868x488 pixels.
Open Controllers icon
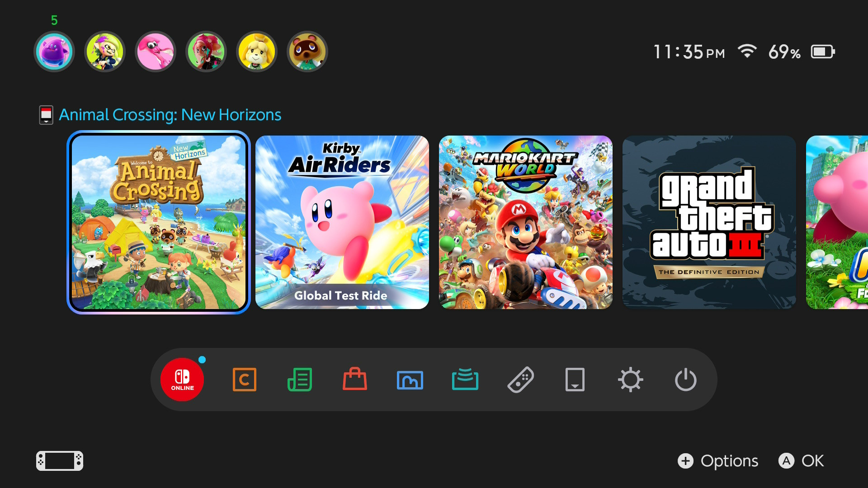[520, 380]
